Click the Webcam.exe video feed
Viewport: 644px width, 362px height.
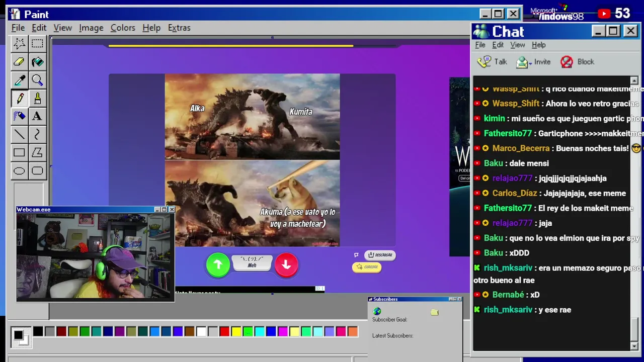coord(96,257)
